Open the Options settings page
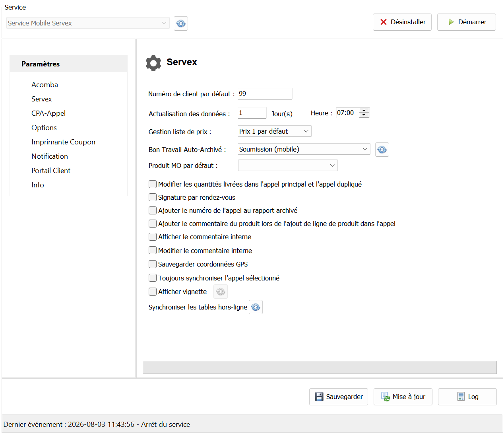Image resolution: width=504 pixels, height=434 pixels. click(44, 128)
